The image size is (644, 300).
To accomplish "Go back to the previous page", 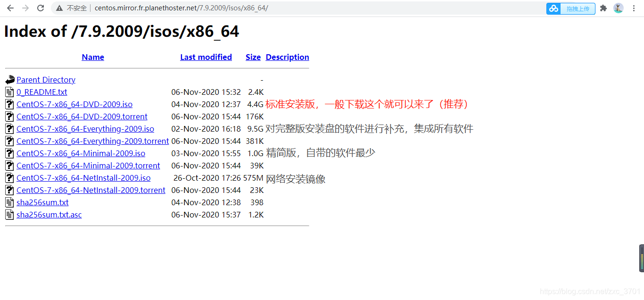I will click(10, 8).
